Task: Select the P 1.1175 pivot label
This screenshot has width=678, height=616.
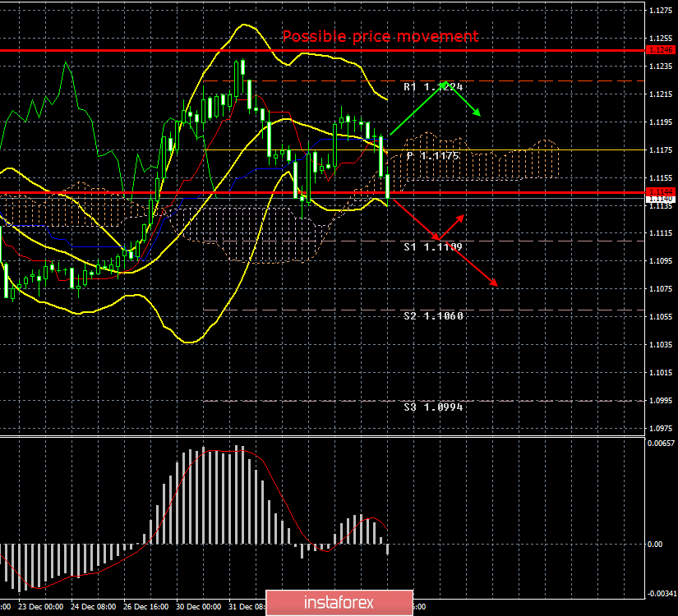Action: tap(433, 155)
